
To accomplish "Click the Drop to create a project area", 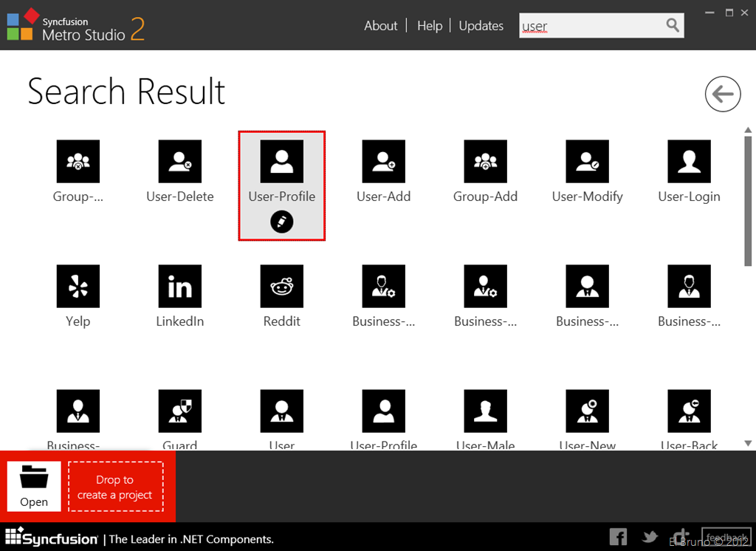I will pyautogui.click(x=114, y=487).
